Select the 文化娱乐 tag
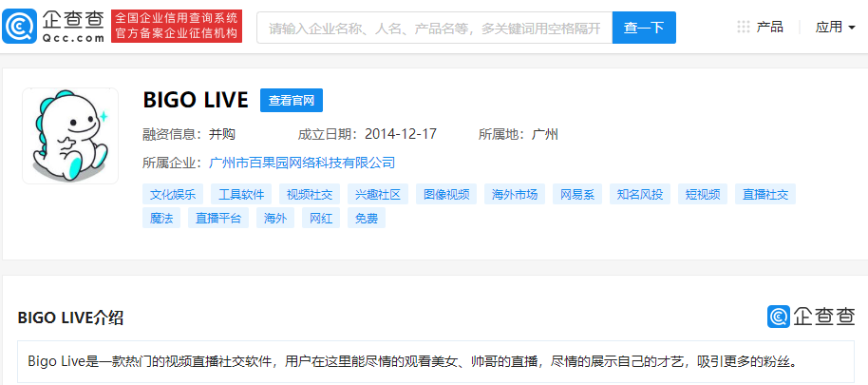868x385 pixels. (x=173, y=195)
